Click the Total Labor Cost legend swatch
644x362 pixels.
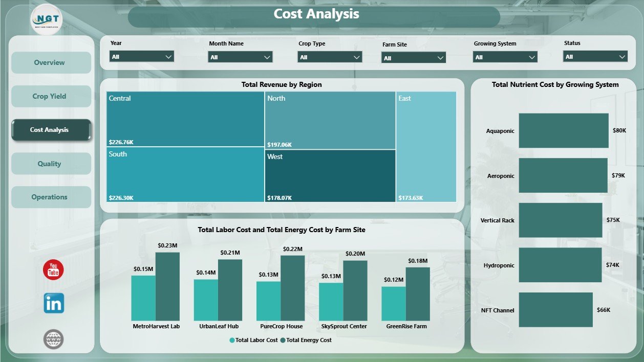click(x=232, y=340)
